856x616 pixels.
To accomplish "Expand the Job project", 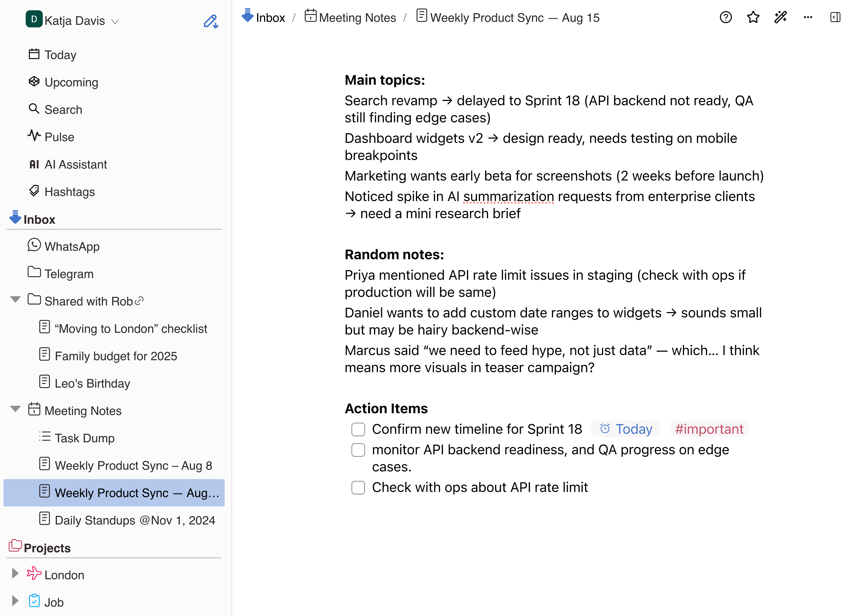I will coord(15,601).
